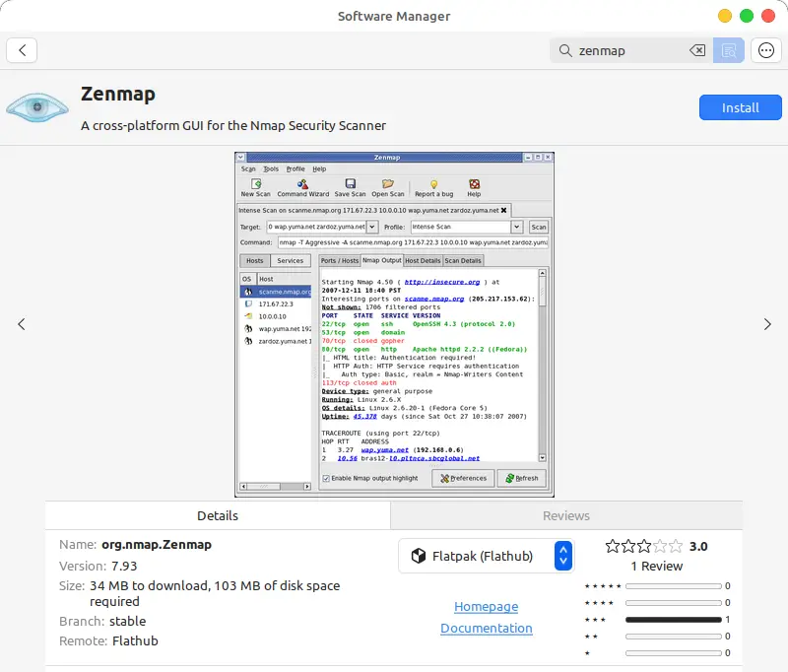Click the cross-platform GUI description text
The height and width of the screenshot is (672, 788).
click(x=233, y=126)
